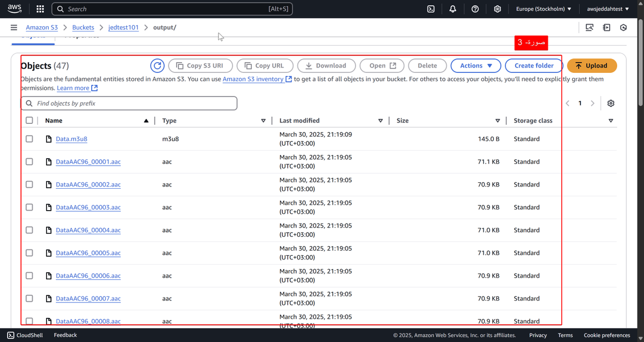
Task: Click the Download button
Action: pyautogui.click(x=326, y=65)
